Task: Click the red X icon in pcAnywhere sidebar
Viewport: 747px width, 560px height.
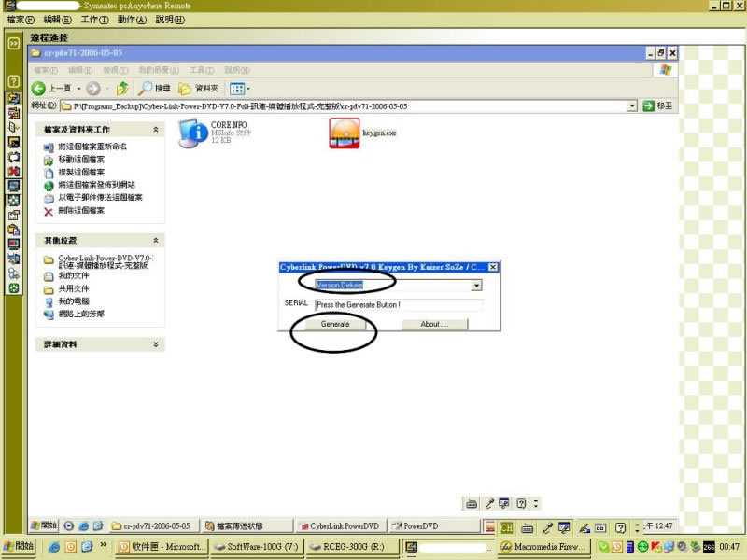Action: (14, 172)
